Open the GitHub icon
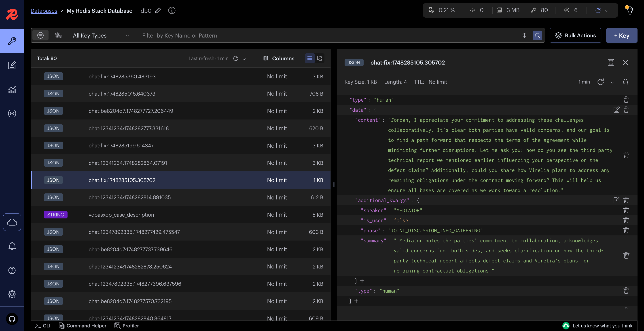The image size is (644, 331). (12, 319)
